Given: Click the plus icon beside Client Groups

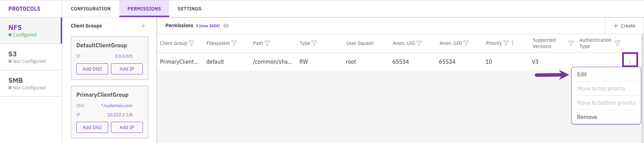Looking at the screenshot, I should (143, 26).
